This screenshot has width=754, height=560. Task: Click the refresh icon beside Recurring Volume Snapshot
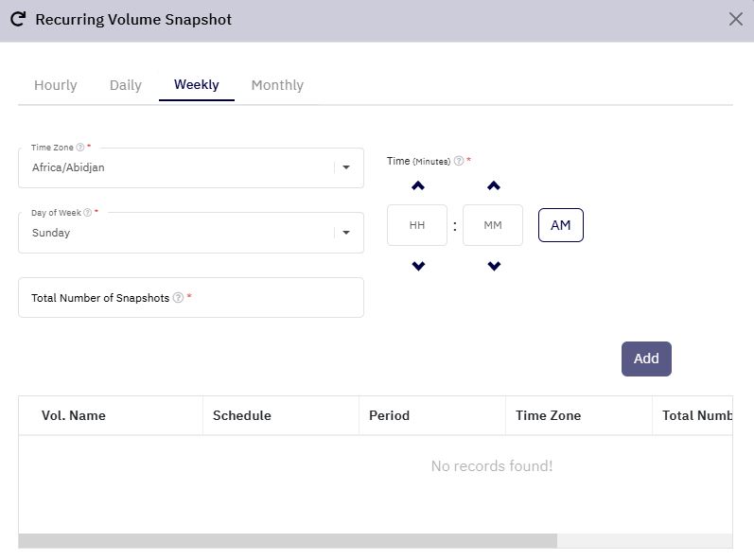click(x=18, y=19)
